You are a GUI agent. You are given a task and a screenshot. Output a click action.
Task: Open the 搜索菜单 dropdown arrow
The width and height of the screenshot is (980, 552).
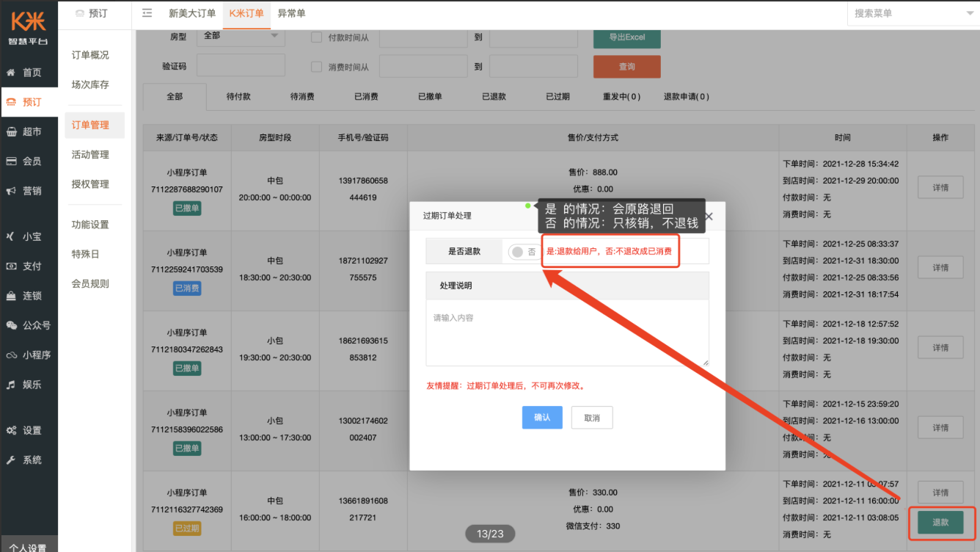point(970,14)
